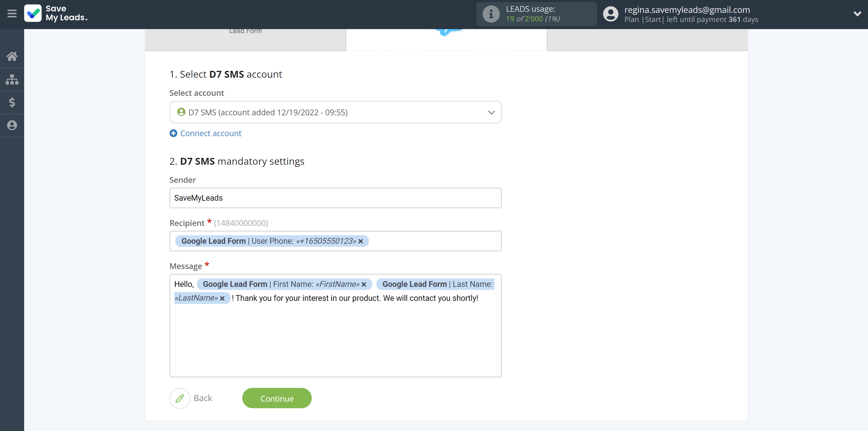The width and height of the screenshot is (868, 431).
Task: Click the '19 of 2'000 (1%)' usage text
Action: (533, 19)
